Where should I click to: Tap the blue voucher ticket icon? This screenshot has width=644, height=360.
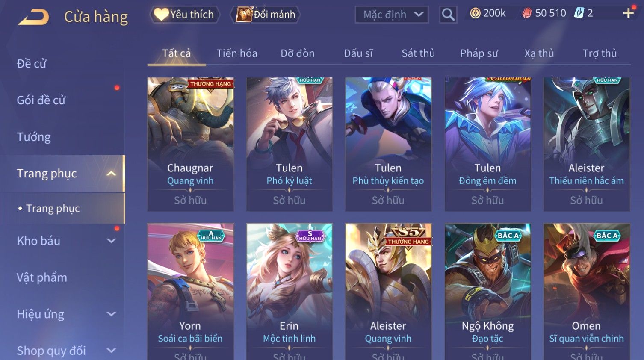coord(579,13)
